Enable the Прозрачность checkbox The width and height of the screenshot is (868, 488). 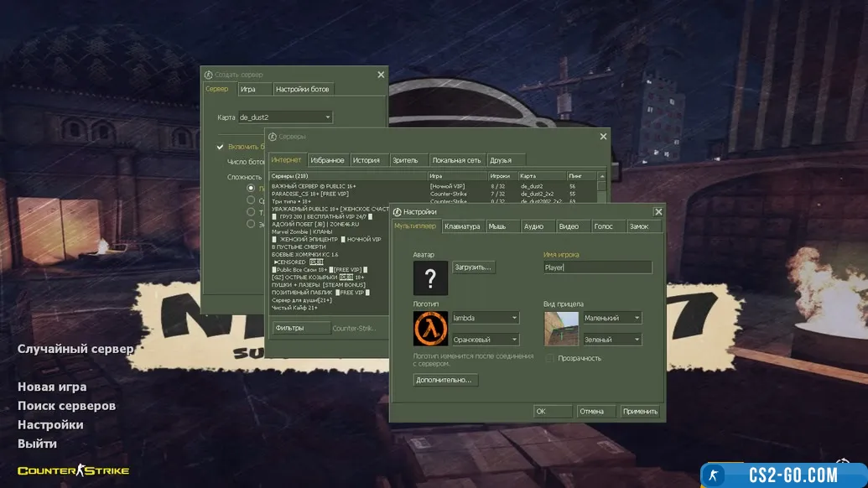(550, 358)
